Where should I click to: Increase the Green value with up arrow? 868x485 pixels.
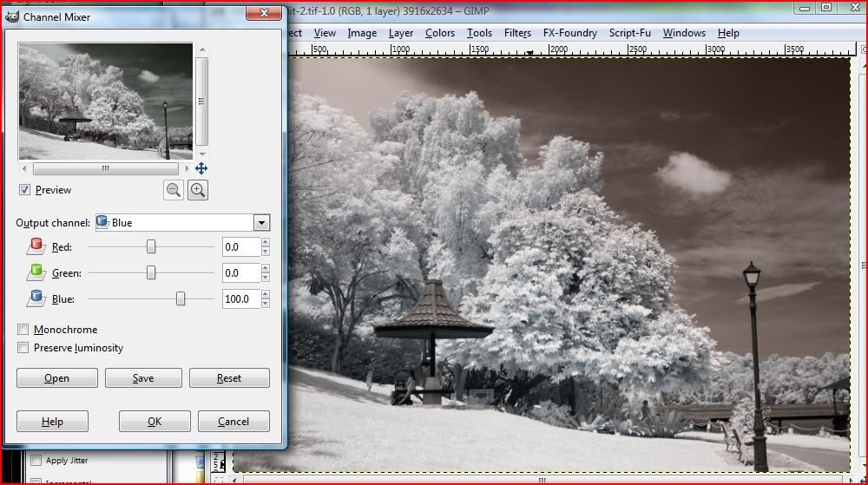tap(265, 269)
